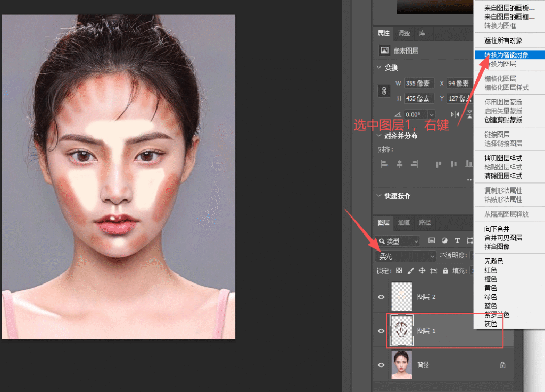The image size is (545, 392).
Task: Click the lock image pixels brush icon
Action: point(410,271)
